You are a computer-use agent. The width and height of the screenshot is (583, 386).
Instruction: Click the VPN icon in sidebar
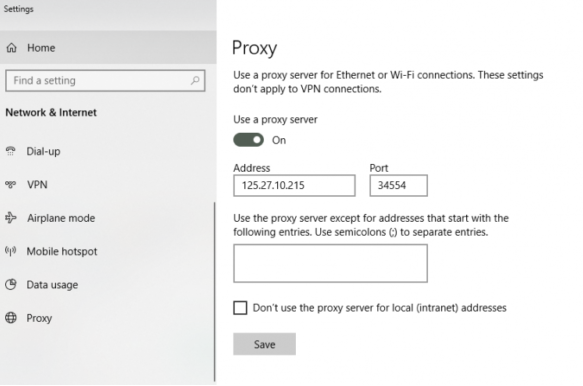[11, 184]
